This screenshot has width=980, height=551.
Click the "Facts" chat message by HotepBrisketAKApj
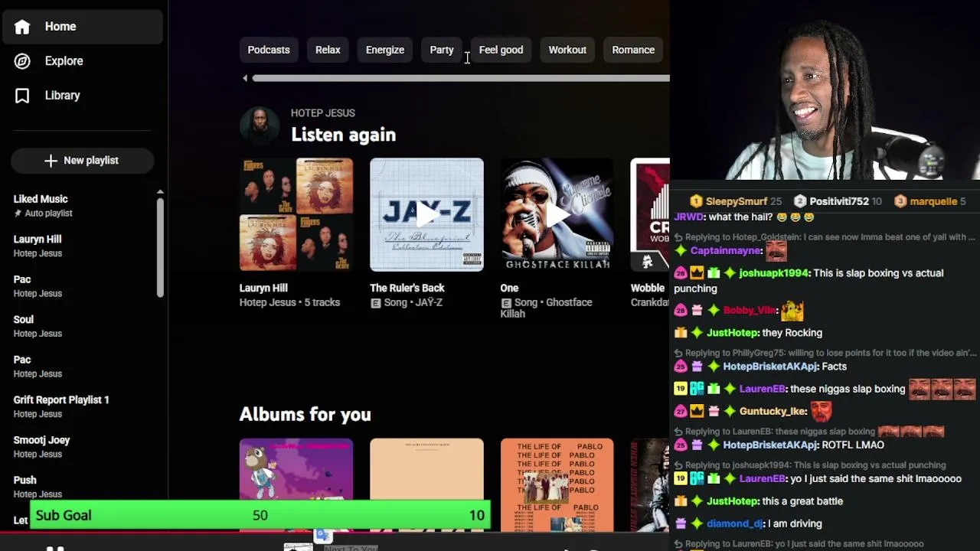tap(834, 367)
